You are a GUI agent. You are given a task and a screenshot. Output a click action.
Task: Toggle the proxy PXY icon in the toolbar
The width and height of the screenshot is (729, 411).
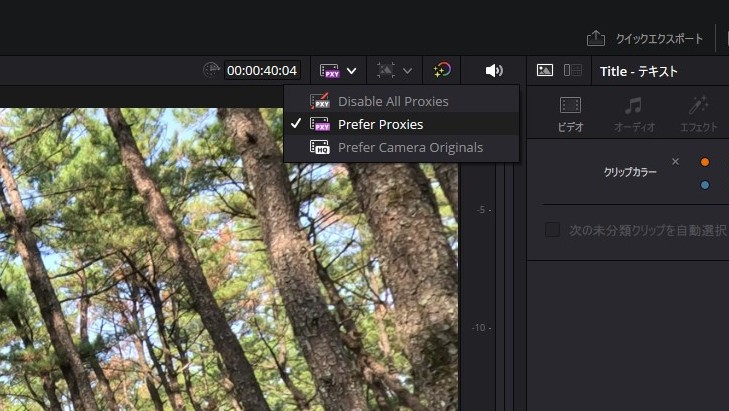pyautogui.click(x=330, y=71)
